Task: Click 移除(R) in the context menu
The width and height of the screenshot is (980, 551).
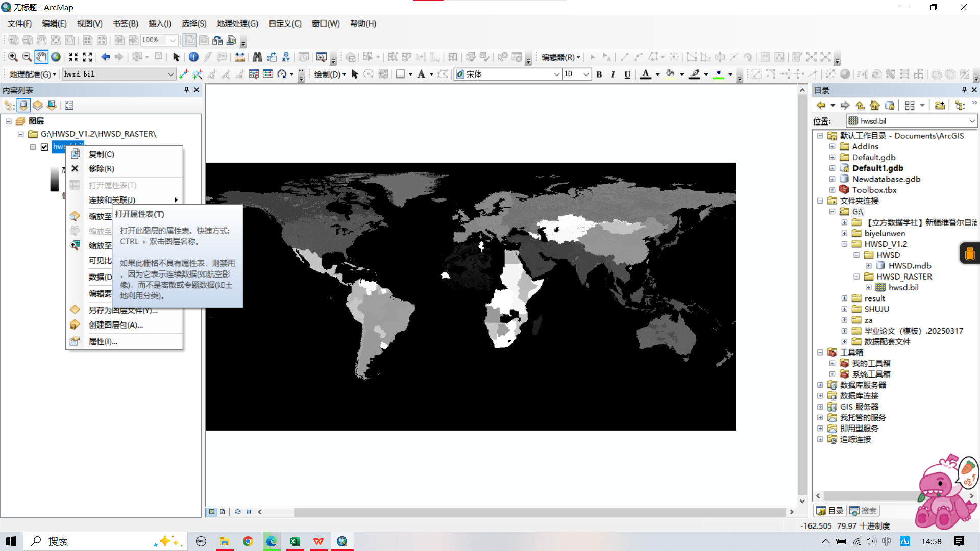Action: (101, 168)
